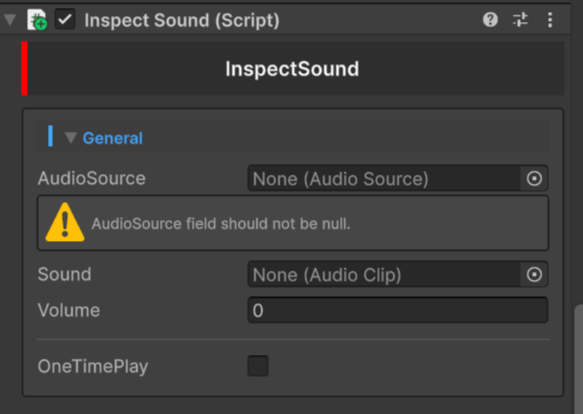
Task: Open help reference for Inspect Sound script
Action: (490, 19)
